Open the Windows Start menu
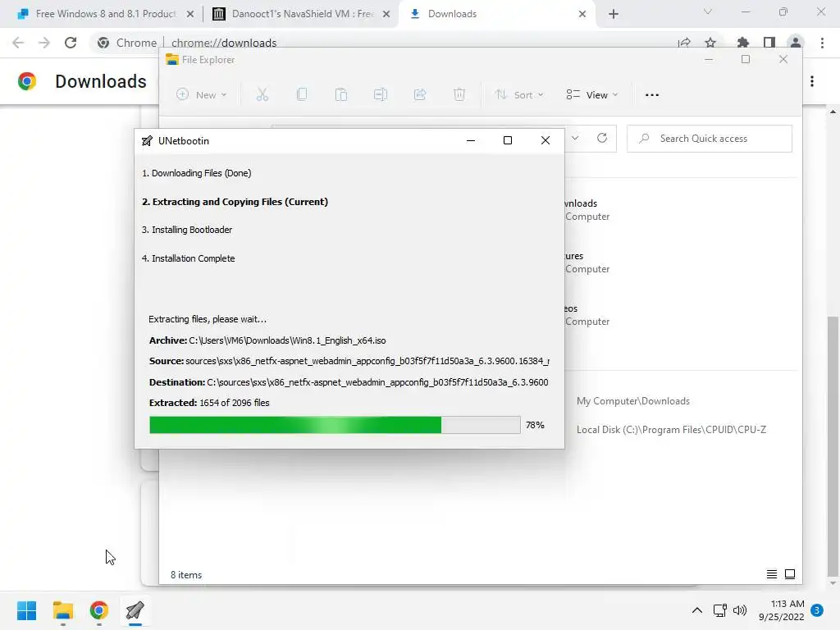Image resolution: width=840 pixels, height=630 pixels. click(x=26, y=610)
